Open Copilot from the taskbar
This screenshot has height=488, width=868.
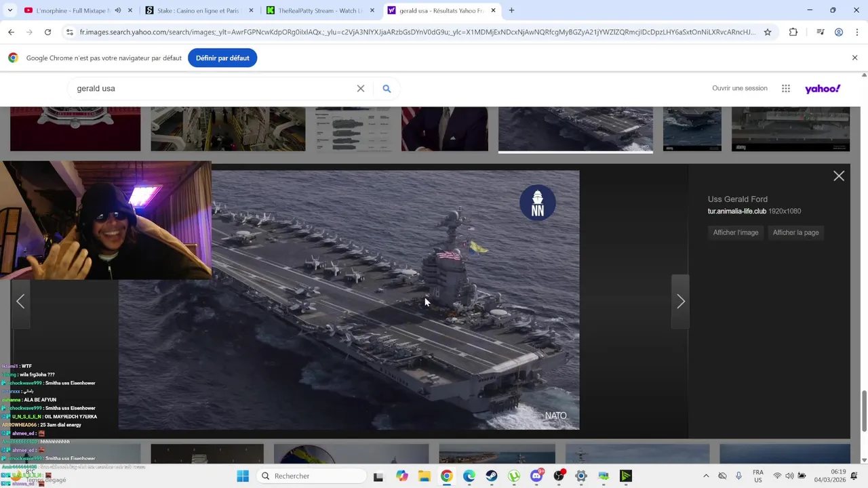point(401,476)
